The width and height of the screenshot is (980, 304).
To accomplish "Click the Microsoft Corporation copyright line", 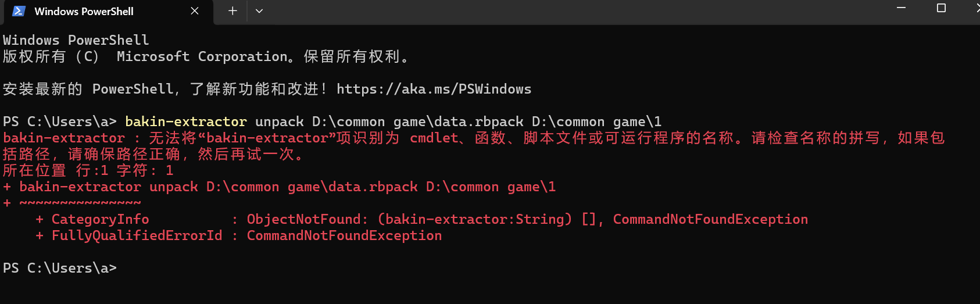I will 206,56.
